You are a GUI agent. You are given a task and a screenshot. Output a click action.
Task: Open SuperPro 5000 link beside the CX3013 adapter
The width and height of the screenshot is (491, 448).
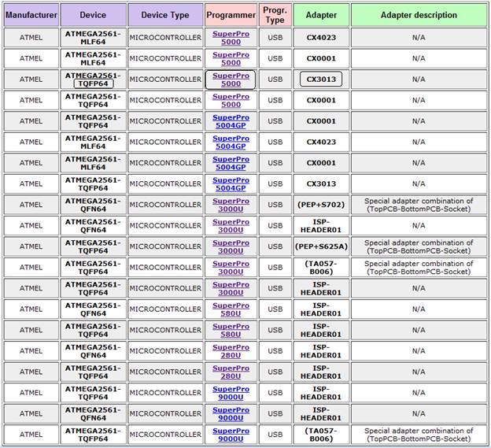click(x=231, y=80)
